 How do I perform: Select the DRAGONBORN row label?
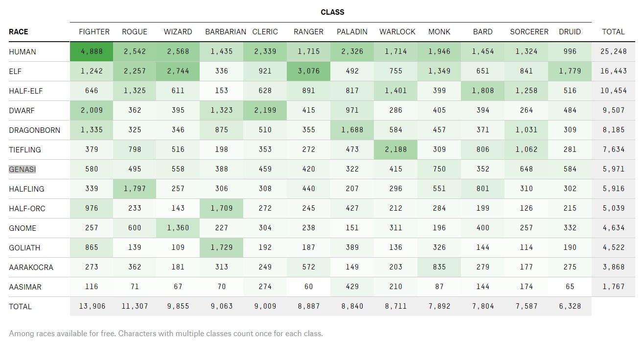pyautogui.click(x=34, y=130)
